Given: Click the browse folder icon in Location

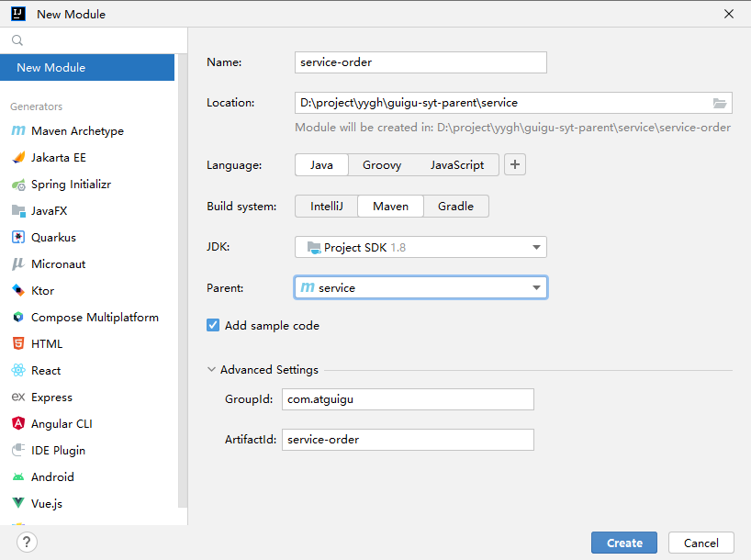Looking at the screenshot, I should pos(720,103).
